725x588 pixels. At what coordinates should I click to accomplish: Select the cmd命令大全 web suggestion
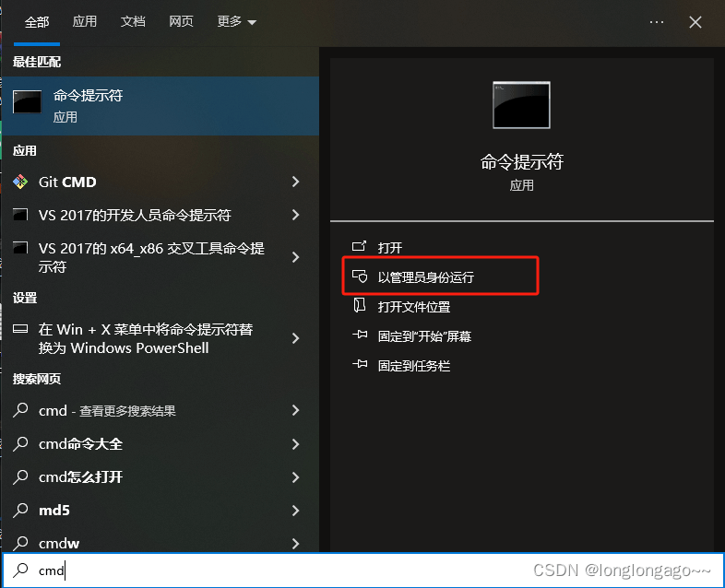pos(80,444)
